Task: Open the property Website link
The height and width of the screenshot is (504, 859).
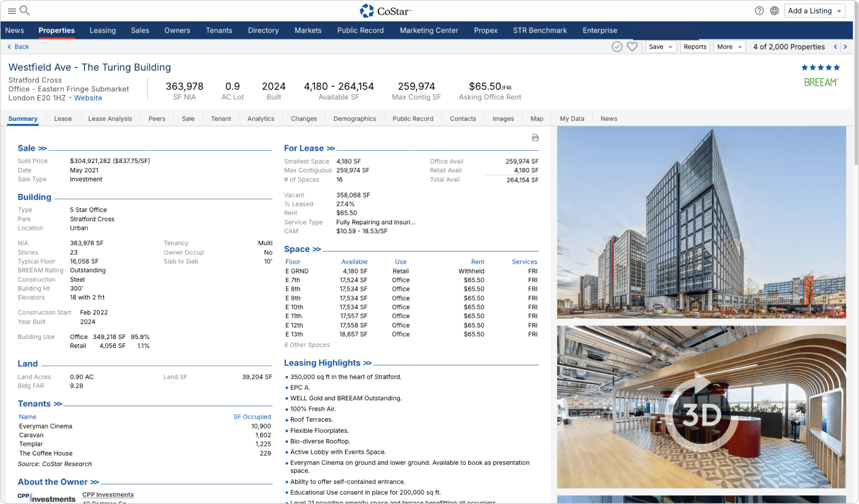Action: [88, 98]
